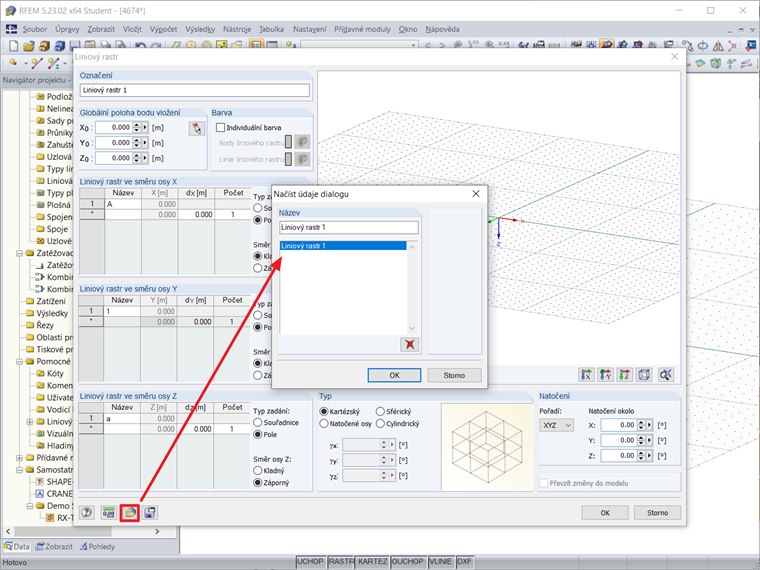Click the Body liniového rastru color swatch
Screen dimensions: 760x570
pyautogui.click(x=288, y=142)
